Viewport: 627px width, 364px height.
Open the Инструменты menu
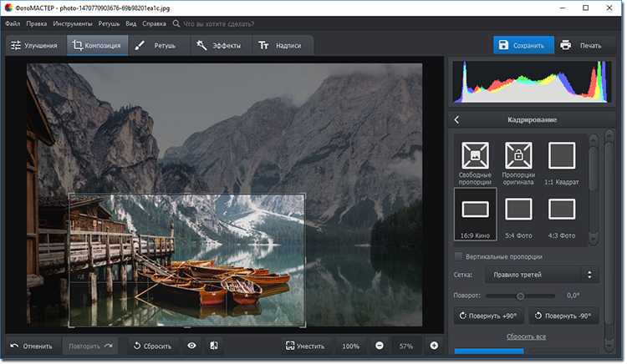pos(71,24)
